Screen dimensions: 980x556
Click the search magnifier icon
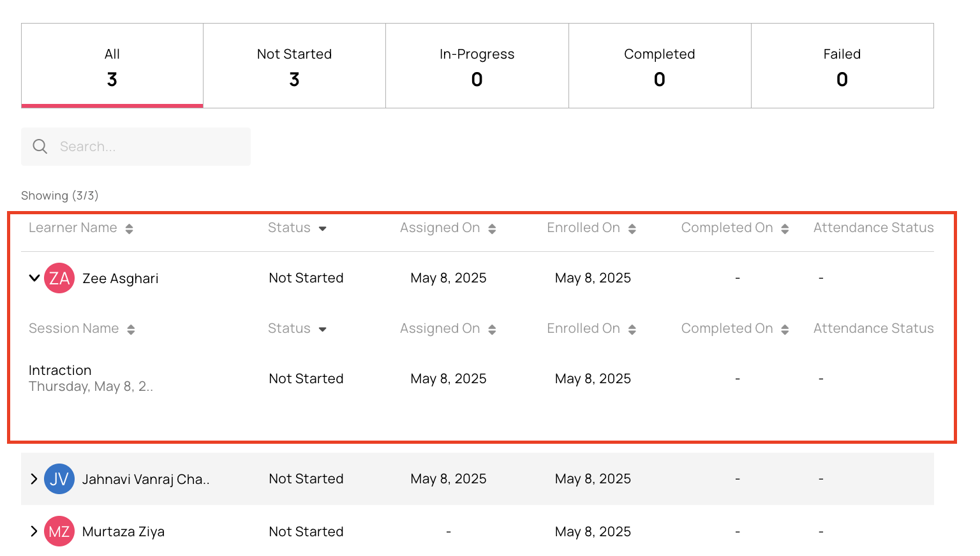point(40,147)
